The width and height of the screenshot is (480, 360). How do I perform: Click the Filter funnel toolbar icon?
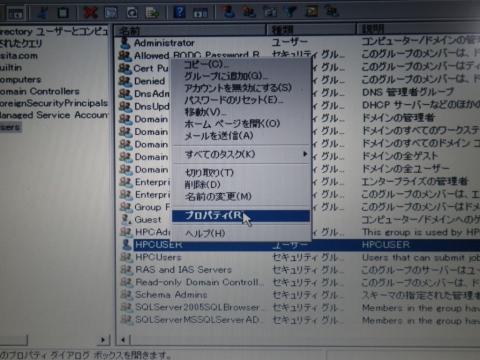[291, 12]
